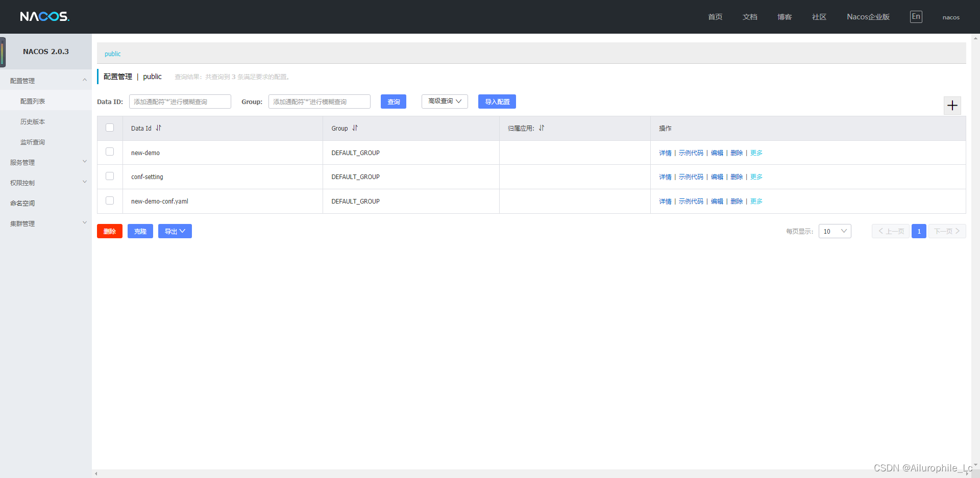Click 删除 link for conf-setting row
Viewport: 980px width, 478px height.
pyautogui.click(x=737, y=177)
